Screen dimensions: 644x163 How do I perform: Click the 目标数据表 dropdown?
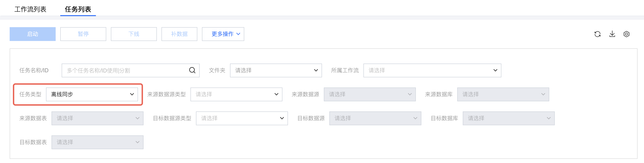(97, 142)
